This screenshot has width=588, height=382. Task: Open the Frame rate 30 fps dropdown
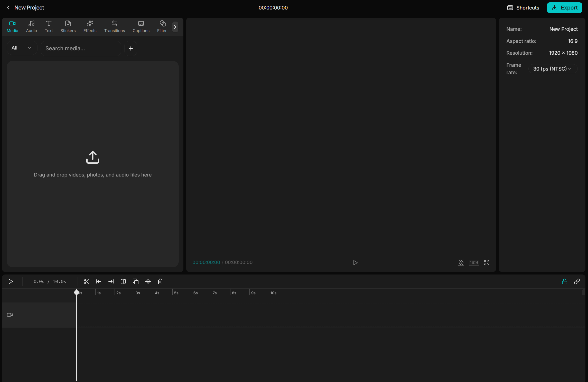pos(553,69)
